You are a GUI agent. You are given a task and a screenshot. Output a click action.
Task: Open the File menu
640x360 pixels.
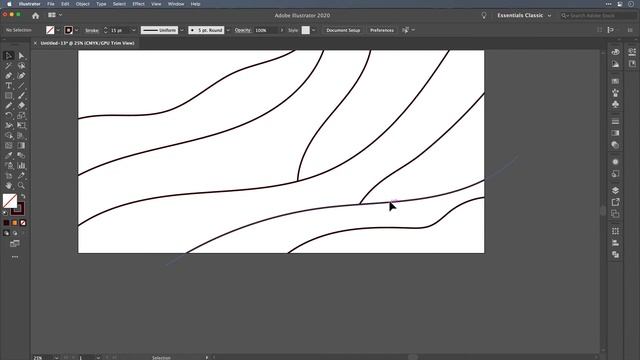(x=51, y=4)
